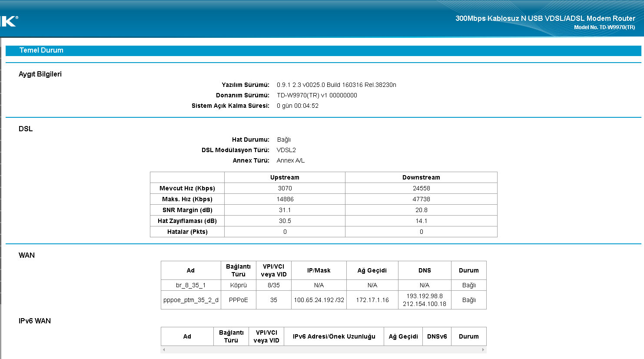Click Hat Zayıflaması (dB) row label

click(x=187, y=221)
